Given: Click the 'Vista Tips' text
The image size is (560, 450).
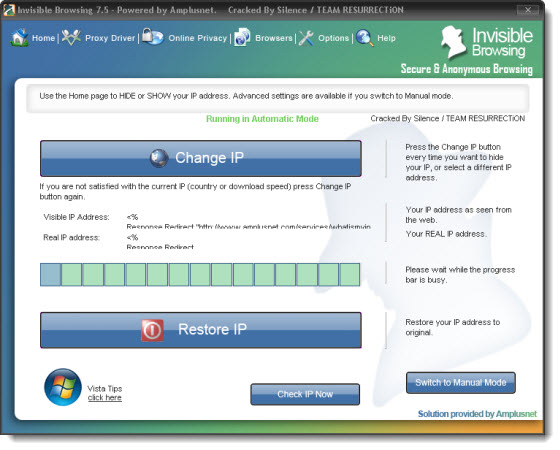Looking at the screenshot, I should click(x=105, y=389).
